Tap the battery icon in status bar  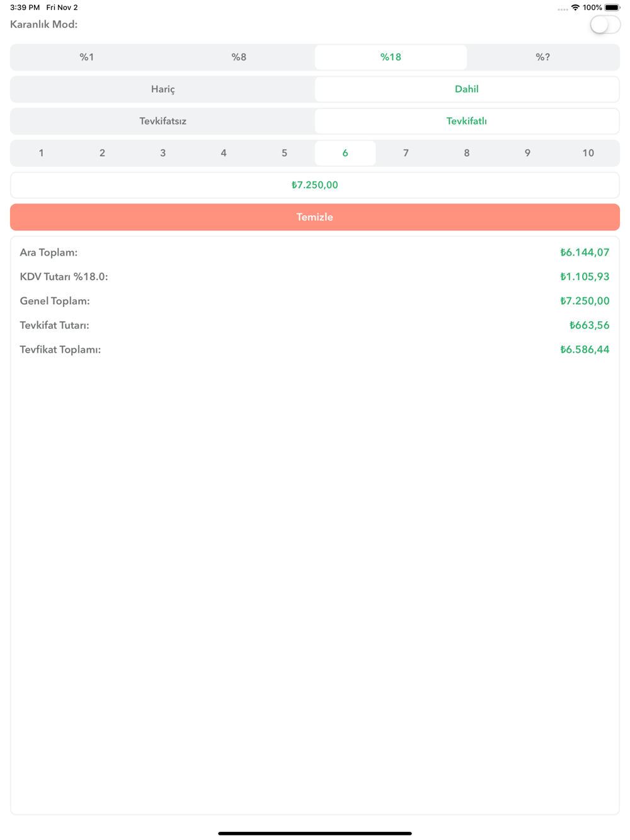pos(612,8)
